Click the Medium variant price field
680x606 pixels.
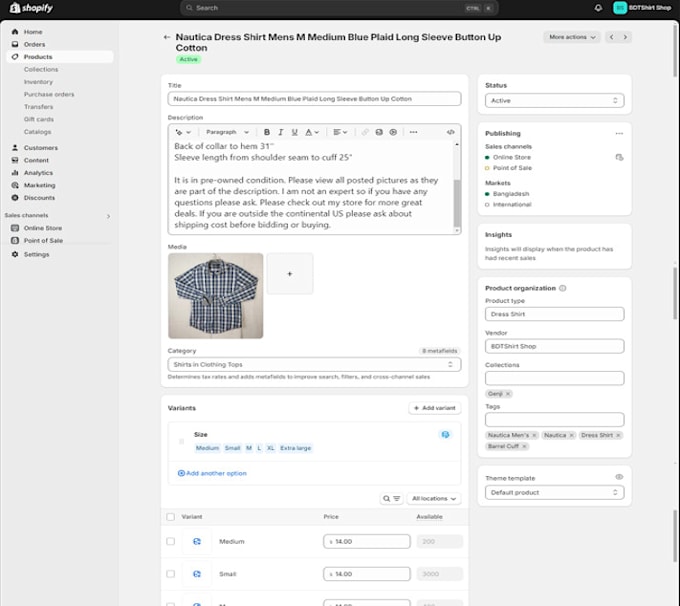click(366, 542)
